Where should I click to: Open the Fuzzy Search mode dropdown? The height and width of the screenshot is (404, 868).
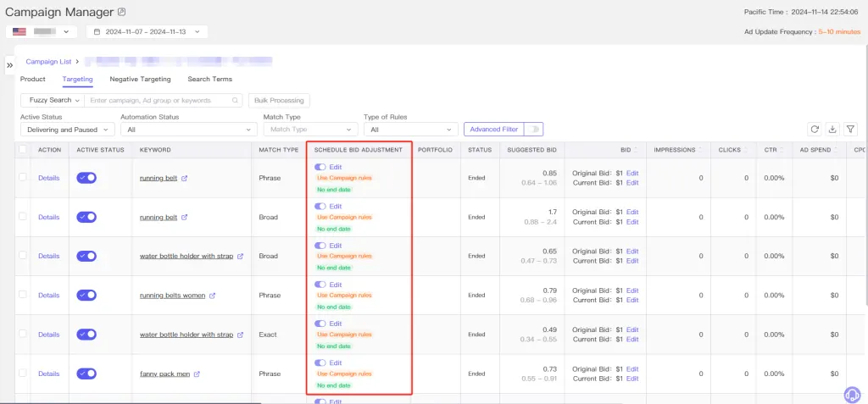click(x=53, y=100)
